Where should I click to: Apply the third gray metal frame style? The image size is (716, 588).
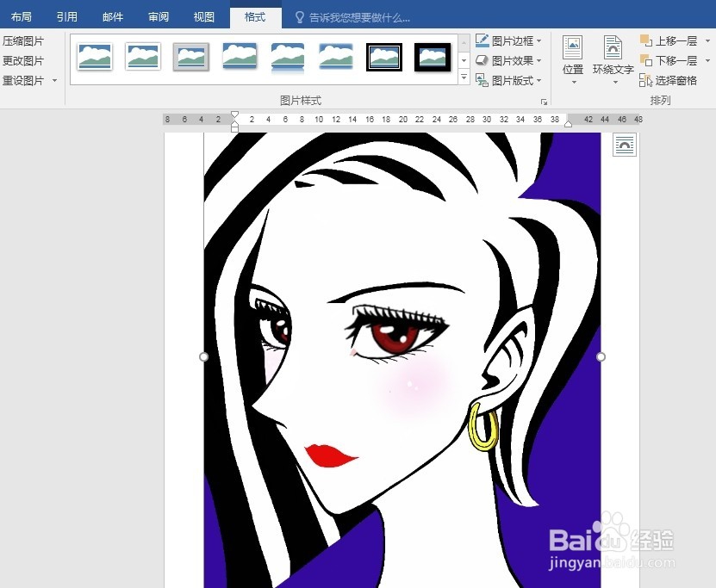[191, 57]
